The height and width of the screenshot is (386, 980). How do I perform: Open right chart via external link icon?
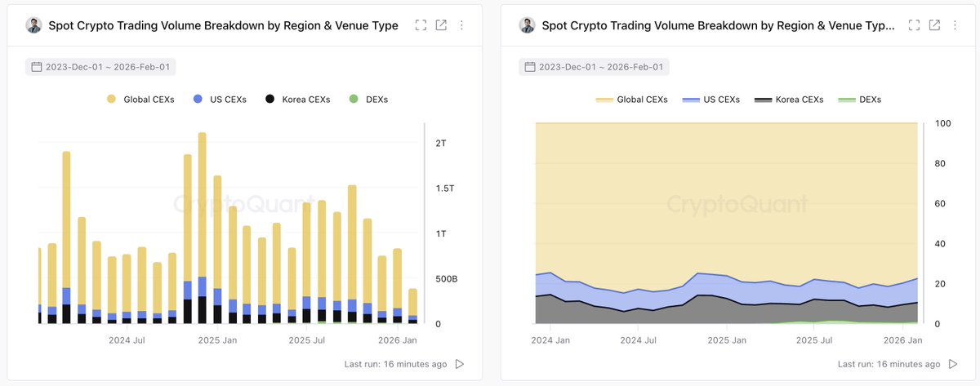[x=935, y=25]
